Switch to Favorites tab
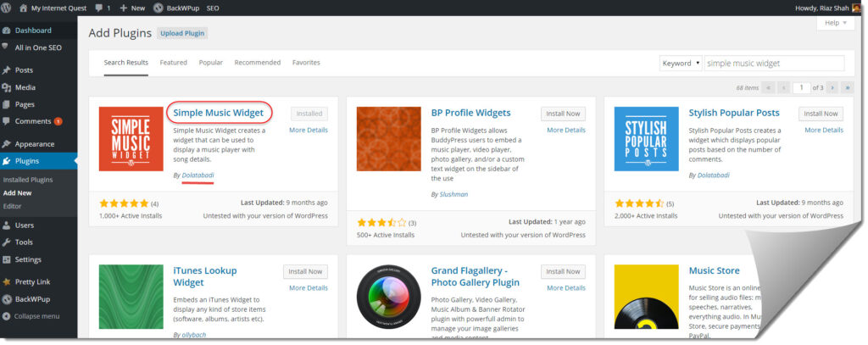The image size is (868, 345). coord(306,63)
